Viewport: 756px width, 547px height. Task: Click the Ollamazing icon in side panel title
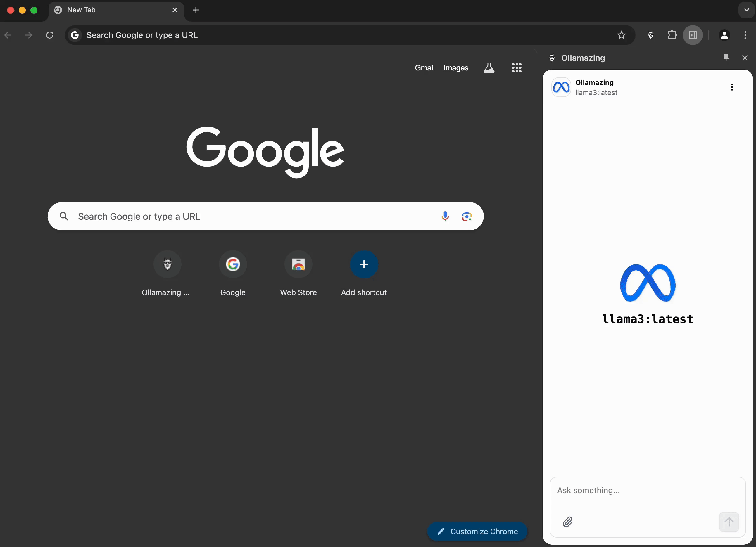[552, 58]
